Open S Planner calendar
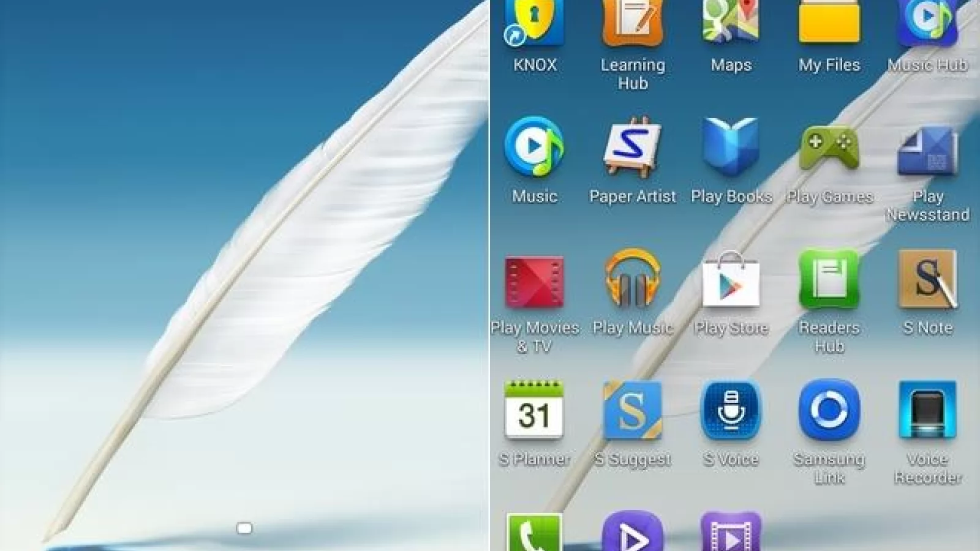This screenshot has width=980, height=551. coord(534,410)
